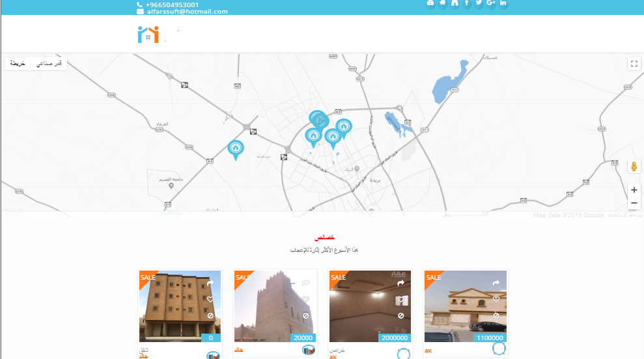This screenshot has width=644, height=359.
Task: Open the Twitter profile icon
Action: pyautogui.click(x=479, y=3)
